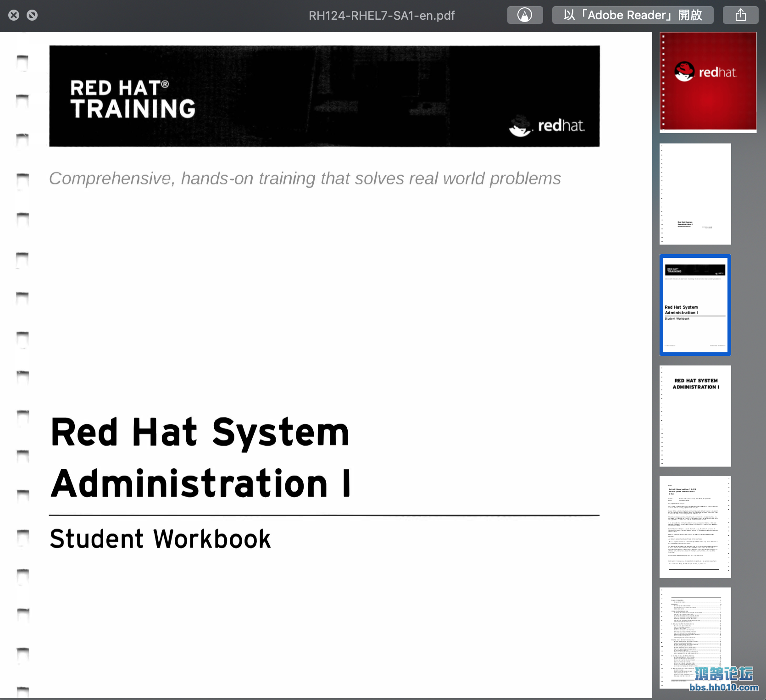The image size is (766, 700).
Task: Select the table of contents page thumbnail
Action: tap(695, 638)
